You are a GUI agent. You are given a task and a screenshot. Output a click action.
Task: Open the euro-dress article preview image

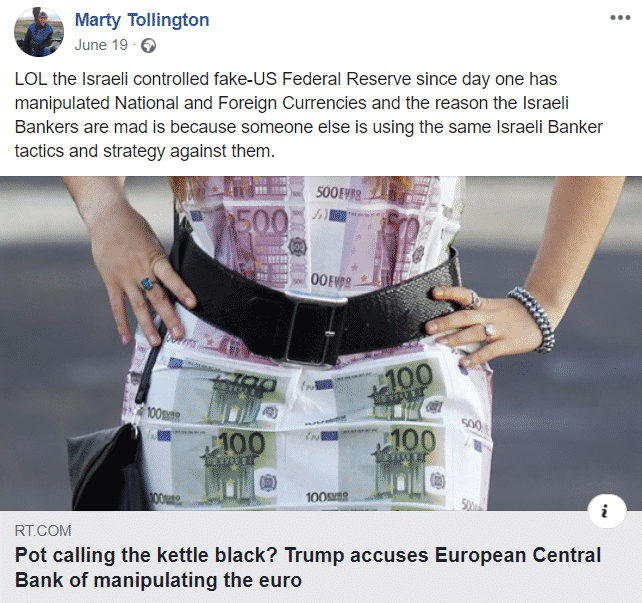321,343
